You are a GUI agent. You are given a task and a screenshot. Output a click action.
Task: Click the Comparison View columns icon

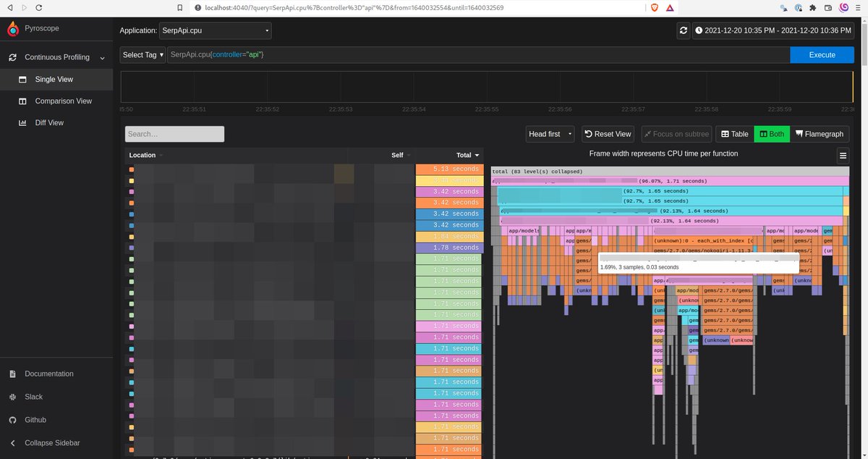[22, 101]
